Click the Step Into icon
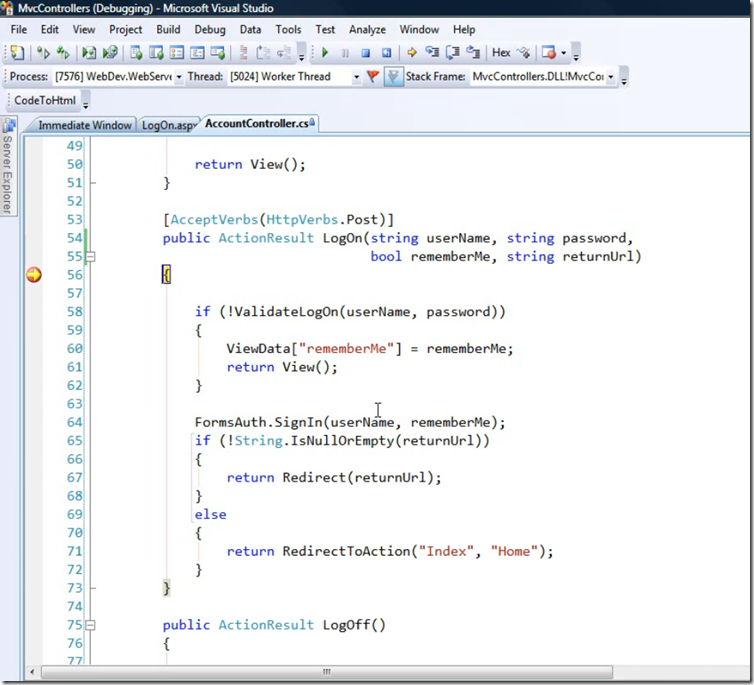The width and height of the screenshot is (754, 685). click(x=432, y=52)
